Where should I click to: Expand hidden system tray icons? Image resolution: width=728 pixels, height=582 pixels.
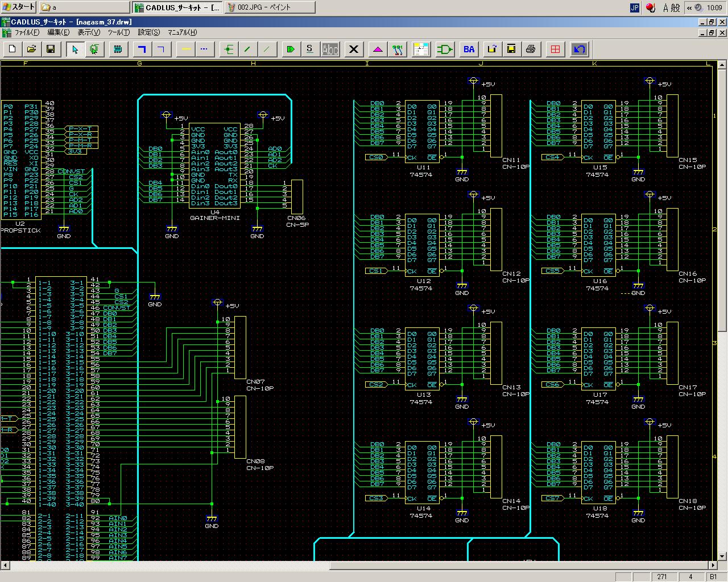click(689, 7)
